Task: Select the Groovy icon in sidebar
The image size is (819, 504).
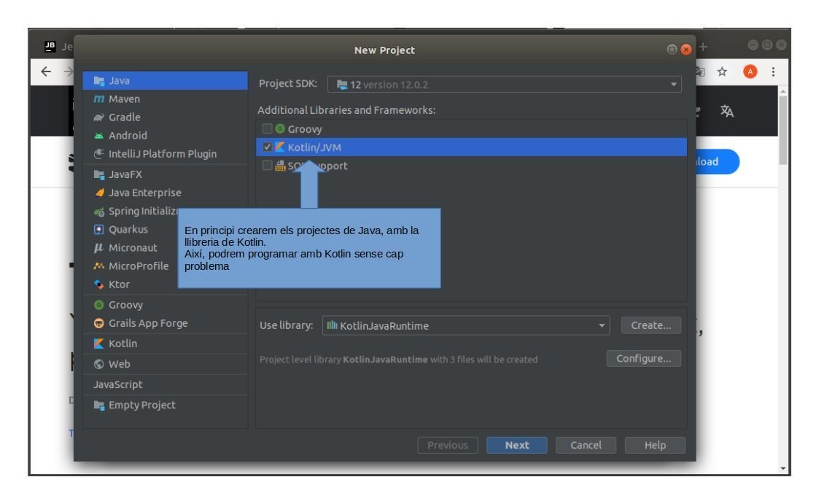Action: [x=98, y=304]
